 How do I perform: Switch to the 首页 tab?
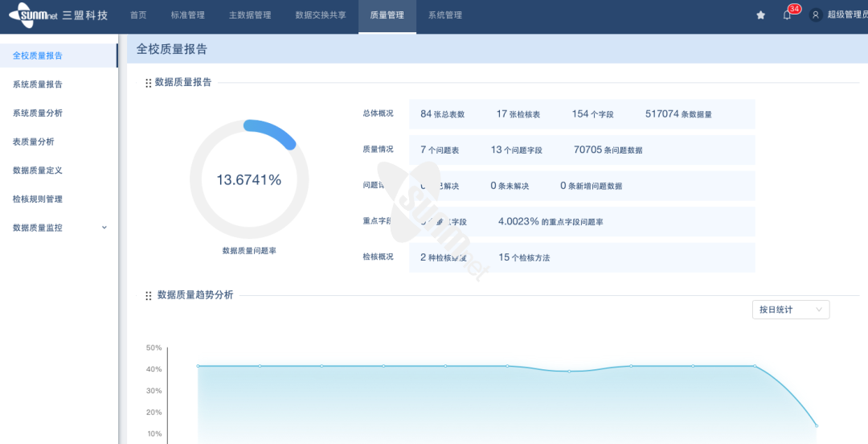pos(138,15)
